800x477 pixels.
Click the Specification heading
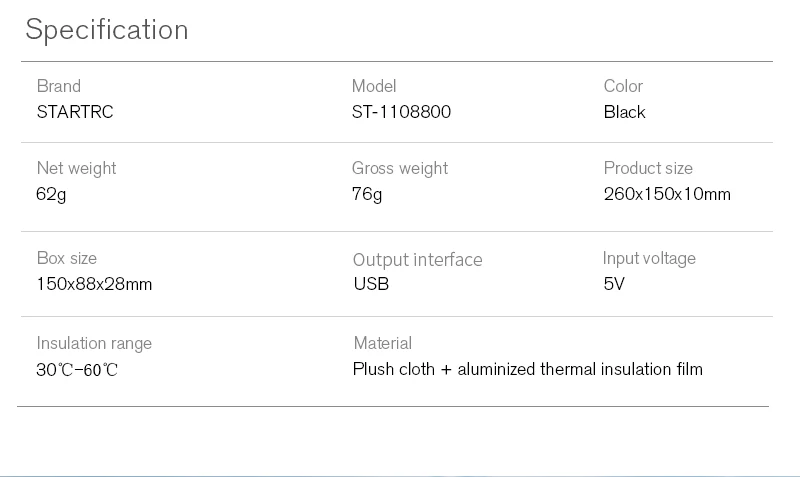pos(107,30)
